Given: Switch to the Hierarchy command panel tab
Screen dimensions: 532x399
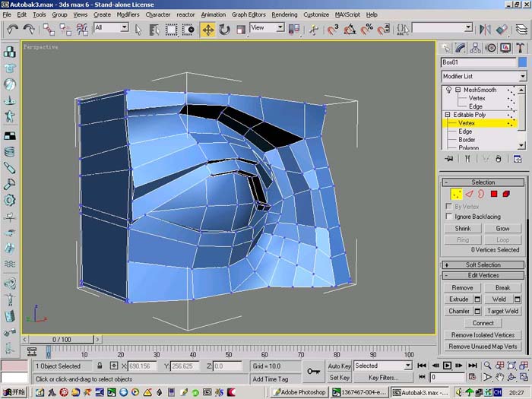Looking at the screenshot, I should (x=475, y=48).
